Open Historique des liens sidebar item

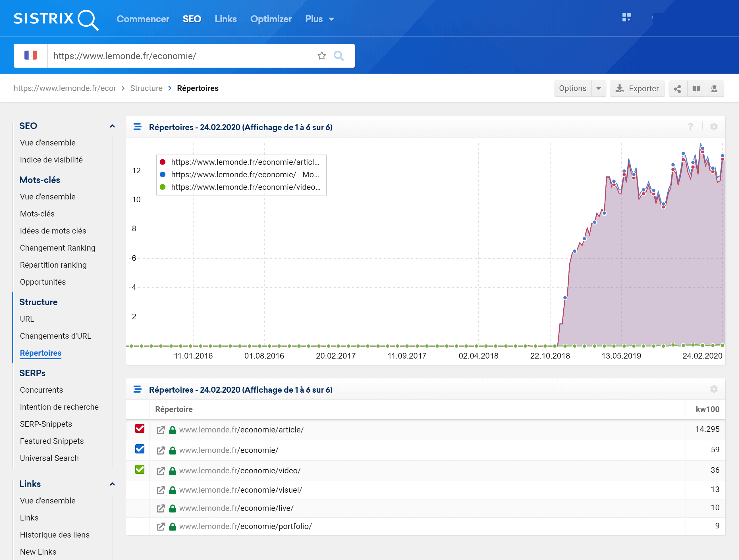(55, 535)
